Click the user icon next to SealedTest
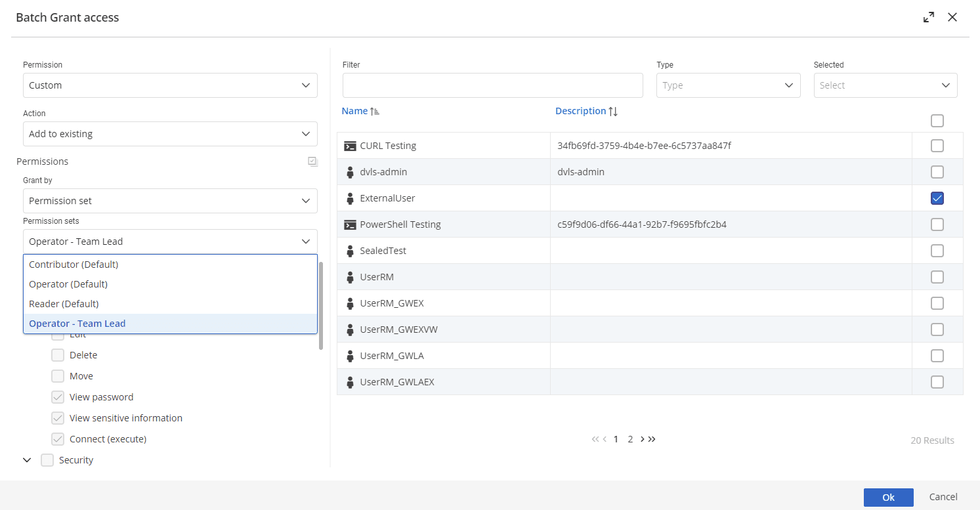 tap(349, 250)
